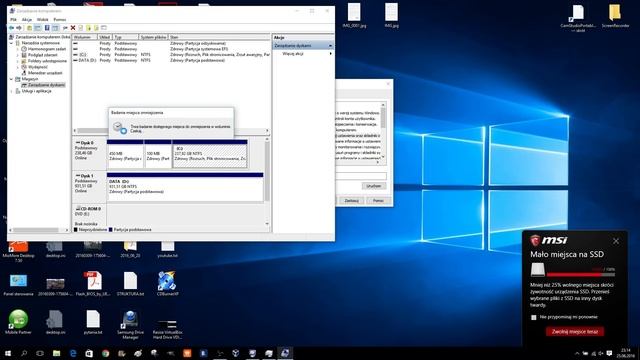This screenshot has height=360, width=640.
Task: Click the Układ column header
Action: coord(105,37)
